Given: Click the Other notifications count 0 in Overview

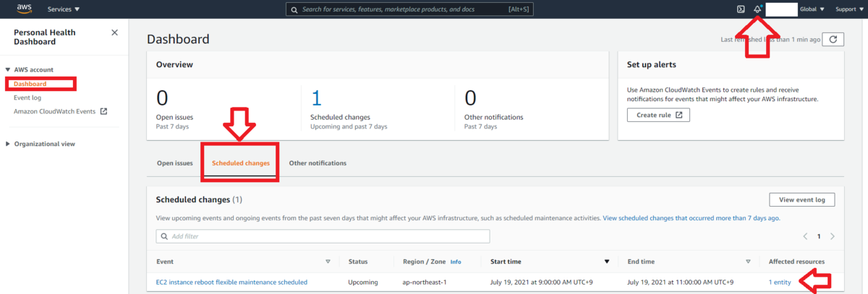Looking at the screenshot, I should [x=470, y=98].
